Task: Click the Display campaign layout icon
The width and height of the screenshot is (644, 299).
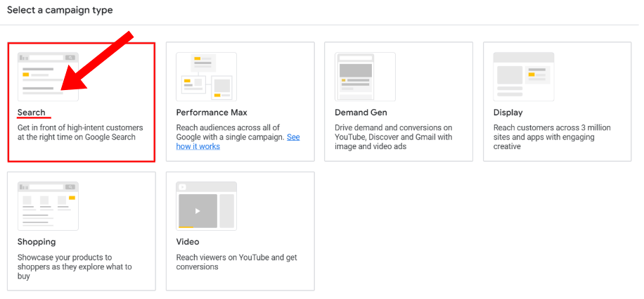Action: pyautogui.click(x=523, y=76)
